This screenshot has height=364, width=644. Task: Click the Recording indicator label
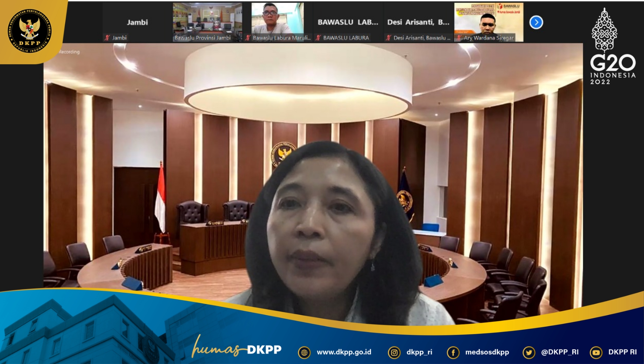(x=69, y=52)
